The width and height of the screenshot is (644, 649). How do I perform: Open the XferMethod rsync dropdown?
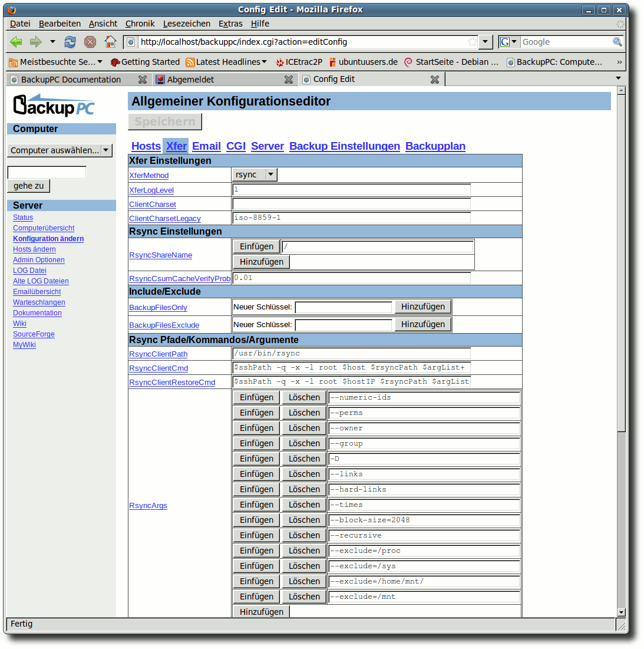pos(255,174)
